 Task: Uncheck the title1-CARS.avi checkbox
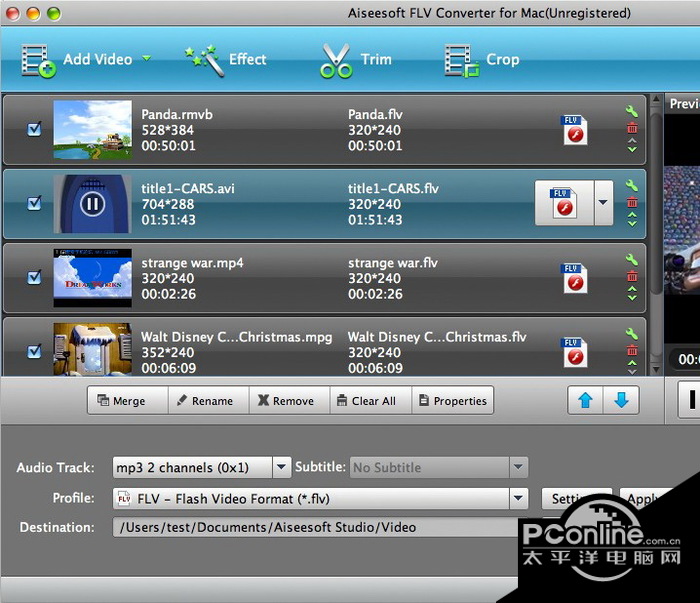(x=34, y=203)
